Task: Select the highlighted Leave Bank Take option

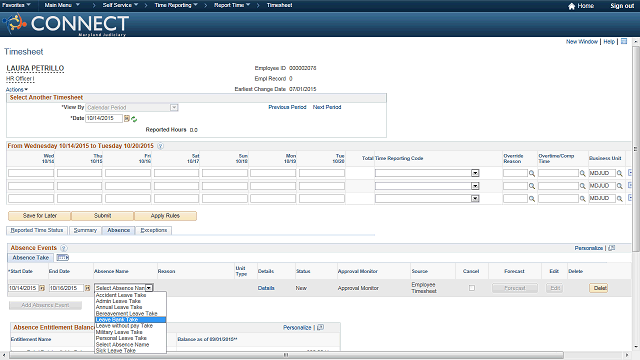Action: (130, 320)
